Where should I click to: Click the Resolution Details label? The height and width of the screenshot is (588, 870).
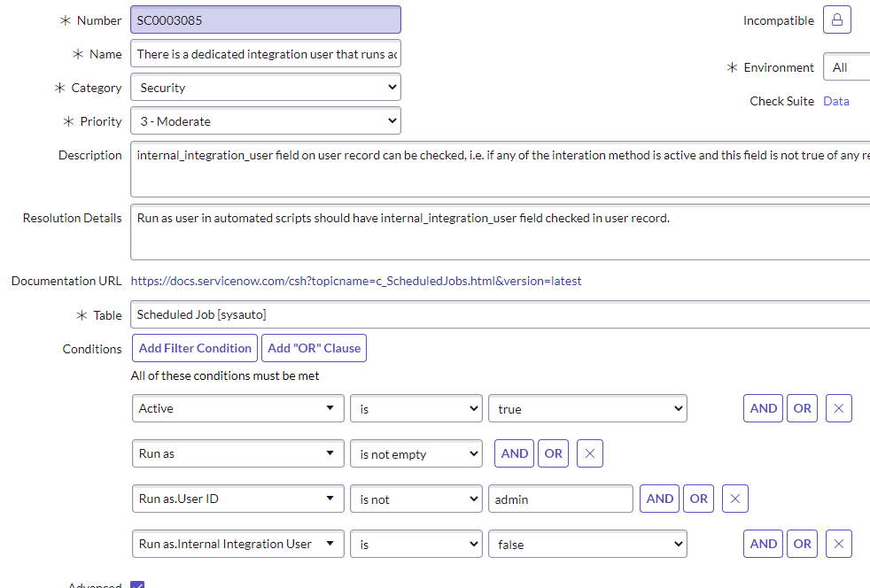72,218
